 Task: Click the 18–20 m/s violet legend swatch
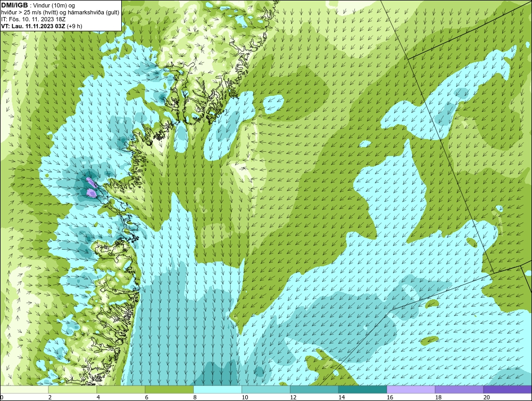click(459, 389)
